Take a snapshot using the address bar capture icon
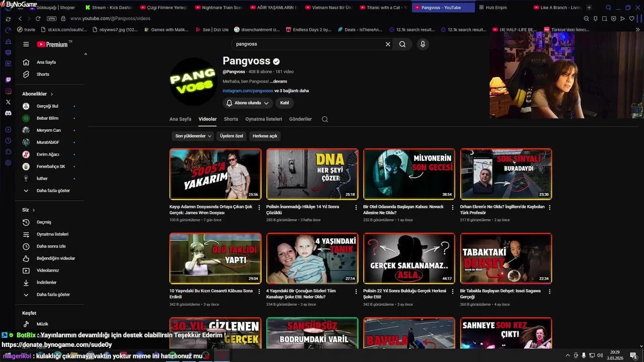The height and width of the screenshot is (362, 644). 604,19
